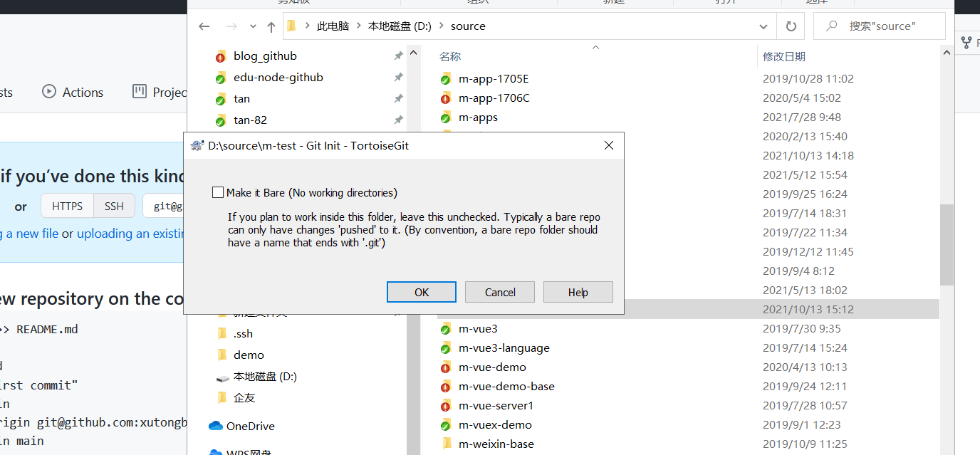Click date 2019/7/30 9:35
This screenshot has width=980, height=455.
point(801,329)
